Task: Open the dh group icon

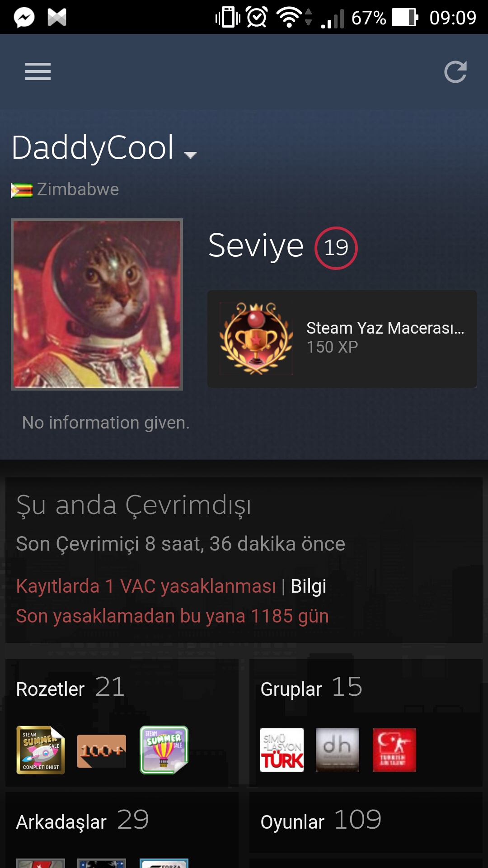Action: point(338,750)
